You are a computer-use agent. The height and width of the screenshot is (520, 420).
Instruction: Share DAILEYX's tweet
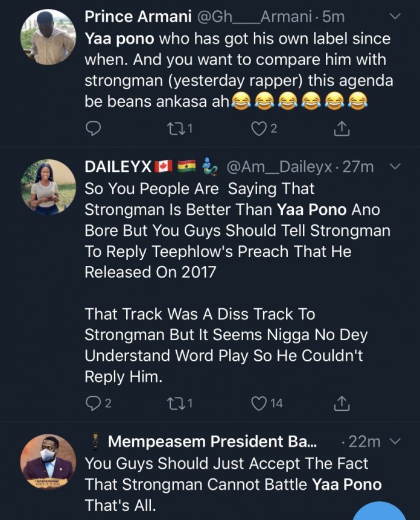340,402
